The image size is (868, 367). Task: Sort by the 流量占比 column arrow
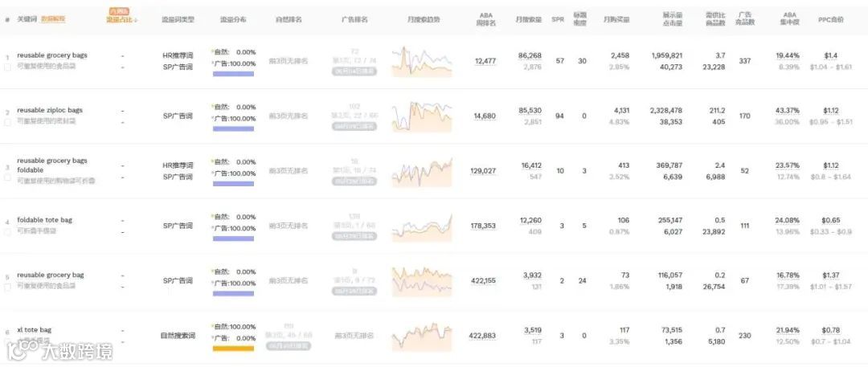point(135,19)
